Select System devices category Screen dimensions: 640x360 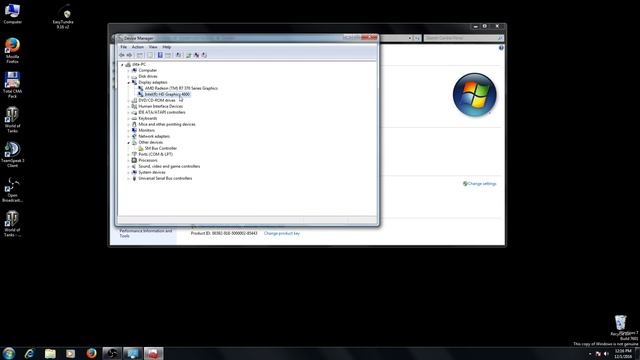tap(152, 172)
